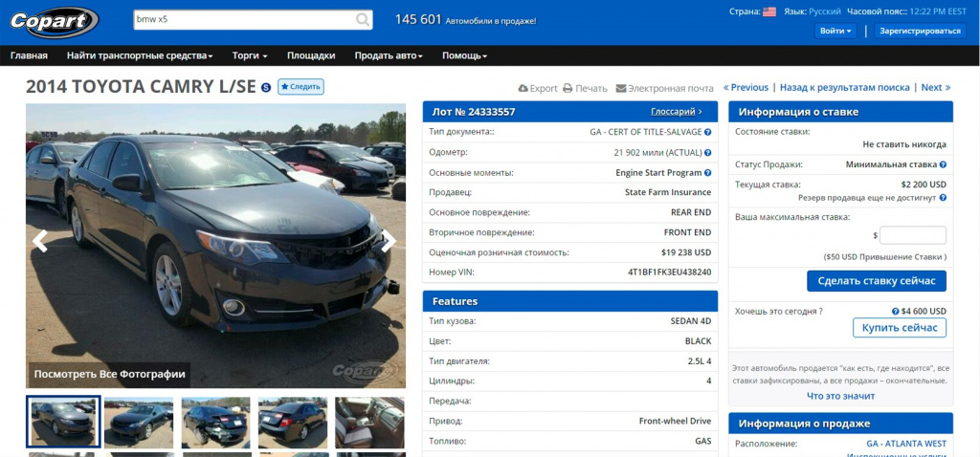Click help icon beside Резерв продавца text
Image resolution: width=980 pixels, height=457 pixels.
tap(943, 198)
